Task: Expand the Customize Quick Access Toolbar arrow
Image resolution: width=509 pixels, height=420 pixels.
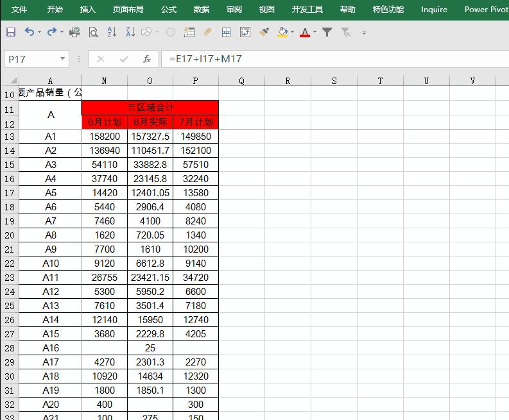Action: point(364,32)
